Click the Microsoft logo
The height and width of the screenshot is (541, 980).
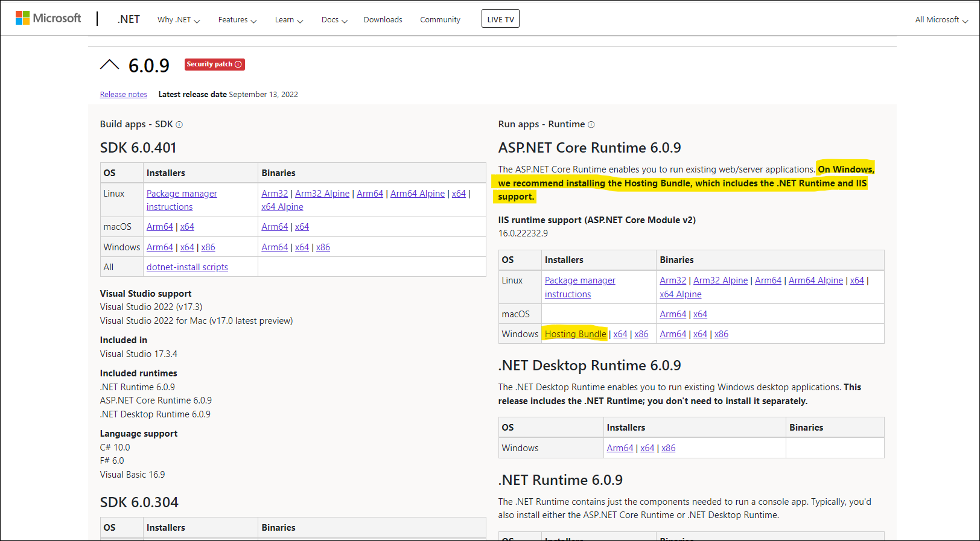(48, 18)
